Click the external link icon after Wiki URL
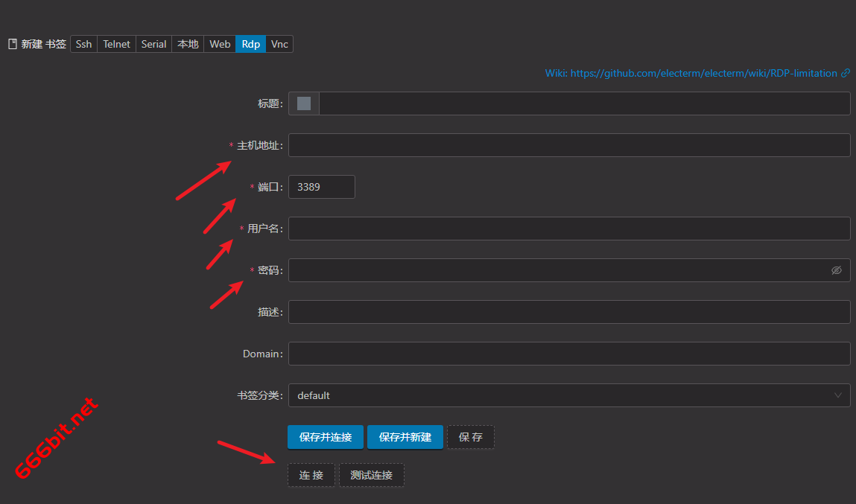This screenshot has height=504, width=856. 845,73
